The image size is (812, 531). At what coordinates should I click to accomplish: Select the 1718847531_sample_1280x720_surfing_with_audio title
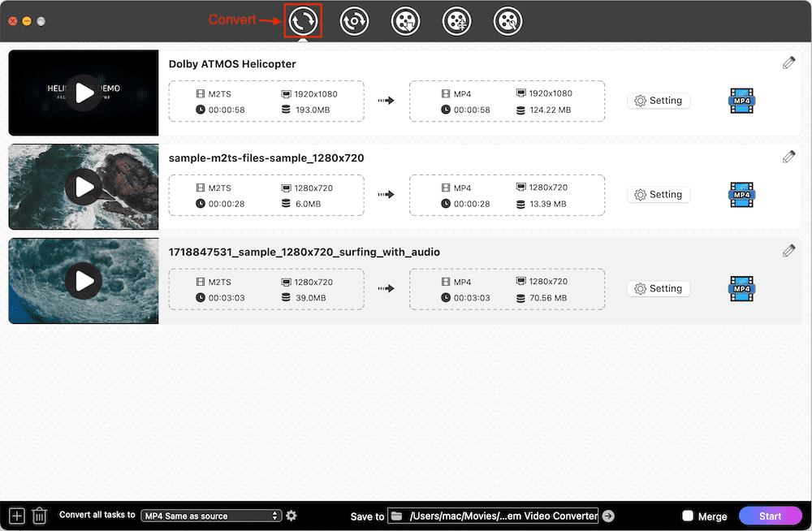(304, 253)
